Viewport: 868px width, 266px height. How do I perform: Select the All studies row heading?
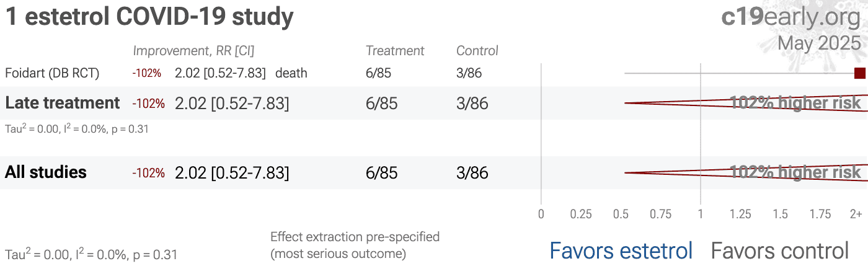pyautogui.click(x=46, y=172)
